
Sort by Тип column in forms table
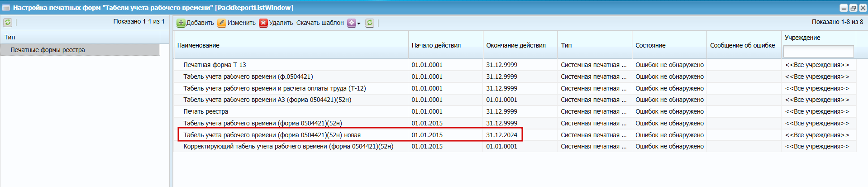click(595, 45)
